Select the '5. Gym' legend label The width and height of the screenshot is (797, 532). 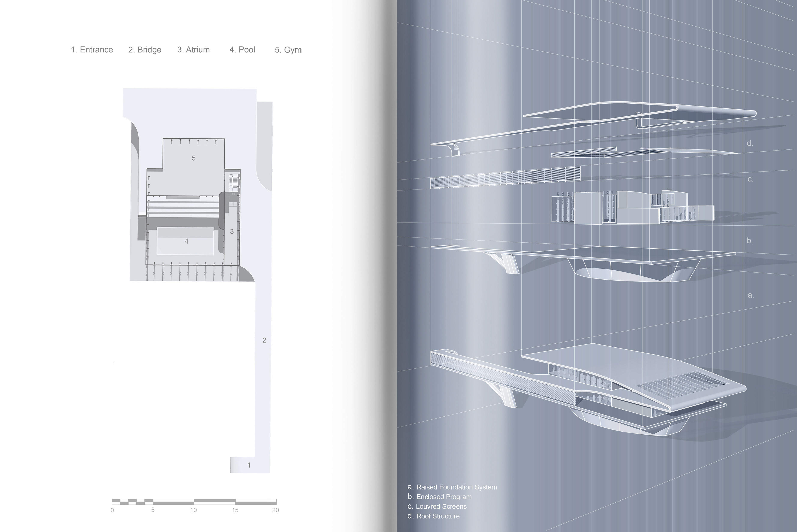click(x=288, y=50)
